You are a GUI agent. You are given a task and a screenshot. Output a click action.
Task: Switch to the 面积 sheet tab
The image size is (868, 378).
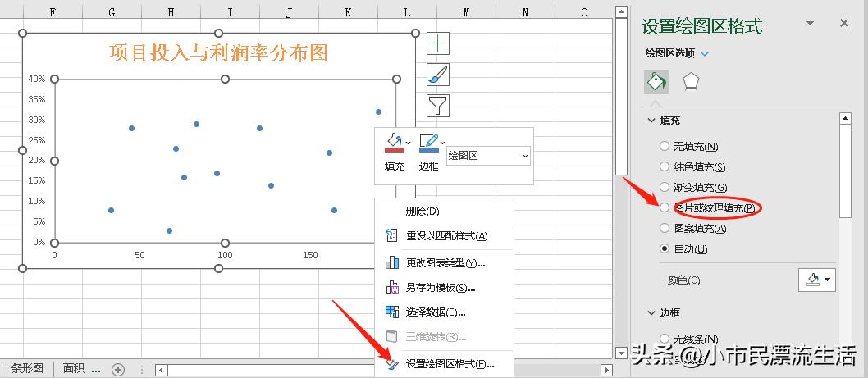73,369
